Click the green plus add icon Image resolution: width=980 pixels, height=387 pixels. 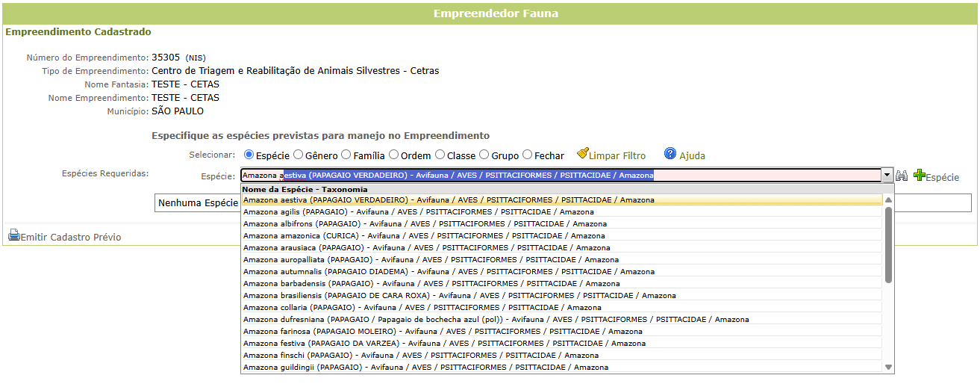tap(919, 176)
